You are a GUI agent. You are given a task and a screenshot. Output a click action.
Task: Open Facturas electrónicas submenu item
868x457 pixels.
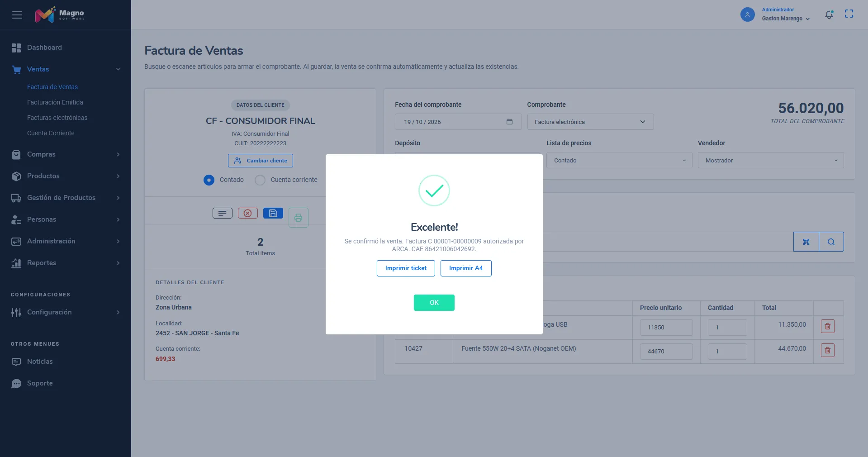coord(57,118)
